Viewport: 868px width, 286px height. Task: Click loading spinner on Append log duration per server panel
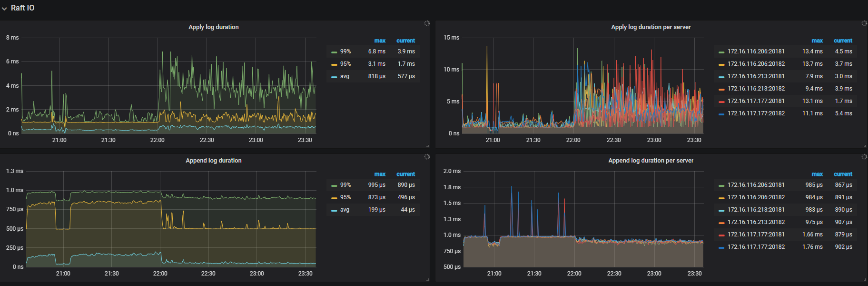[x=864, y=157]
